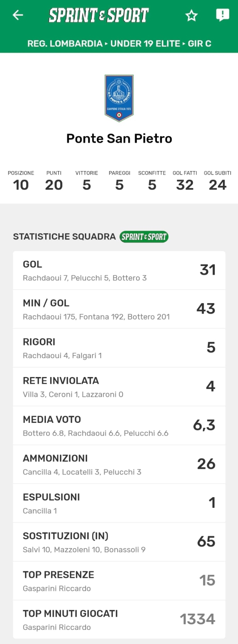Open the AMMONIZIONI statistics row

coord(119,464)
